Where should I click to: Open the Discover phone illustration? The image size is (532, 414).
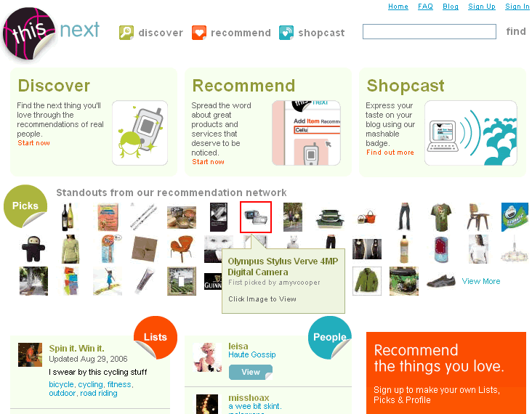(x=140, y=133)
